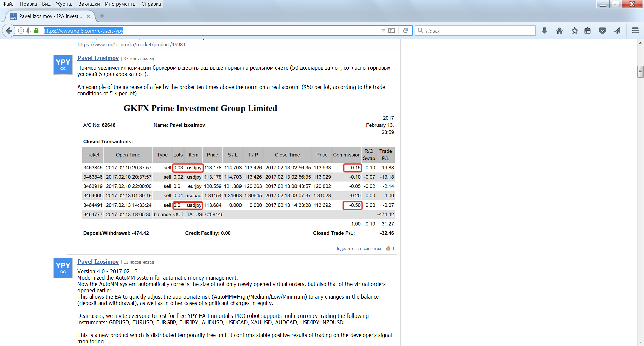Click the search magnifier icon
This screenshot has height=346, width=644.
(x=421, y=31)
